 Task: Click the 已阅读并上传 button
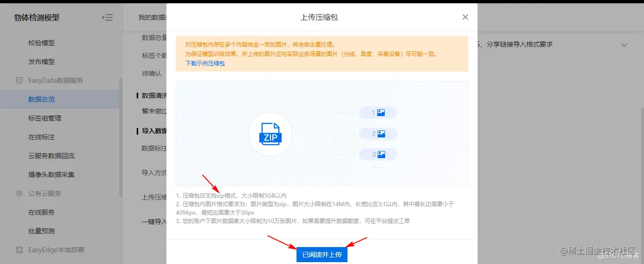coord(322,255)
